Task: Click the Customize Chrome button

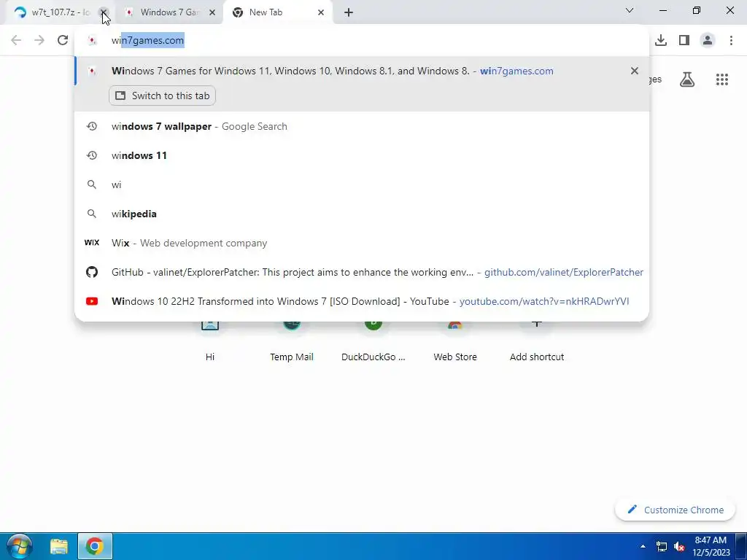Action: point(675,510)
